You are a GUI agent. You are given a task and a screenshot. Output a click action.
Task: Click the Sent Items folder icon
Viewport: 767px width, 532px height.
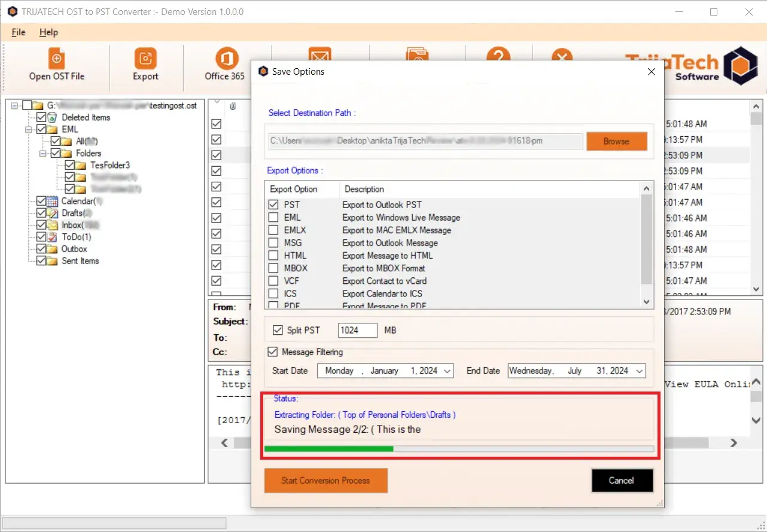click(x=52, y=261)
